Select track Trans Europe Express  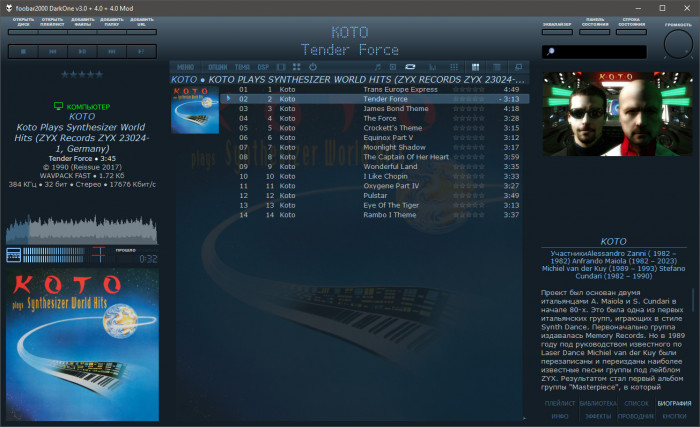374,89
